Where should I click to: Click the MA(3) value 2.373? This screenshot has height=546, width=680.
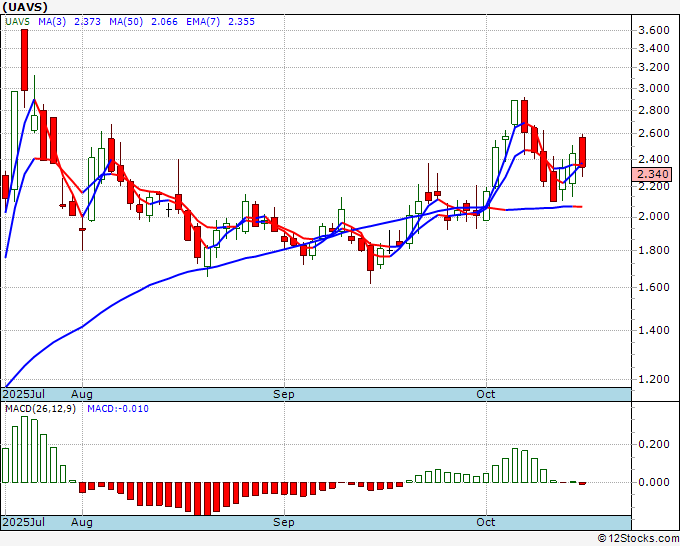click(x=88, y=22)
